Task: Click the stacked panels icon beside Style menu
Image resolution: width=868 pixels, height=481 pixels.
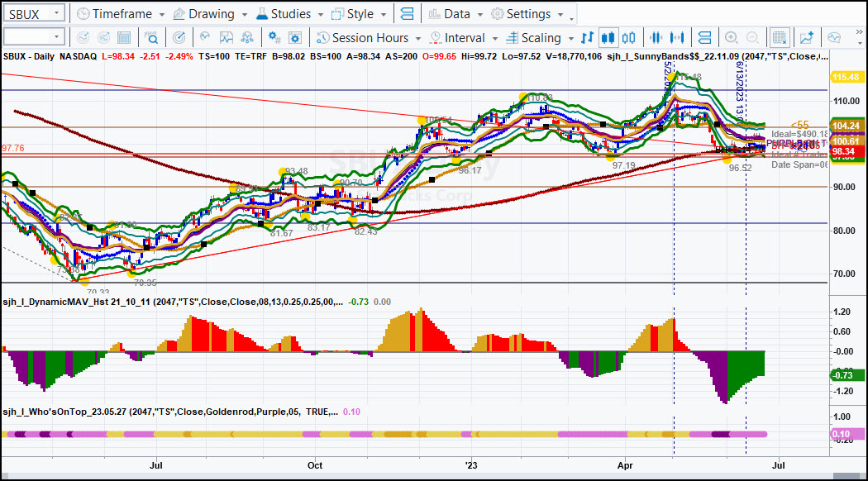Action: tap(407, 14)
